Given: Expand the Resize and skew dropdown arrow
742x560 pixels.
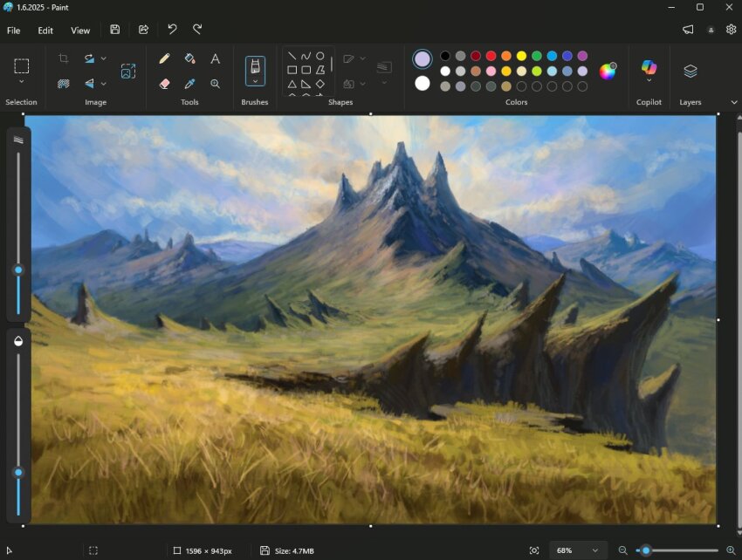Looking at the screenshot, I should [x=104, y=58].
